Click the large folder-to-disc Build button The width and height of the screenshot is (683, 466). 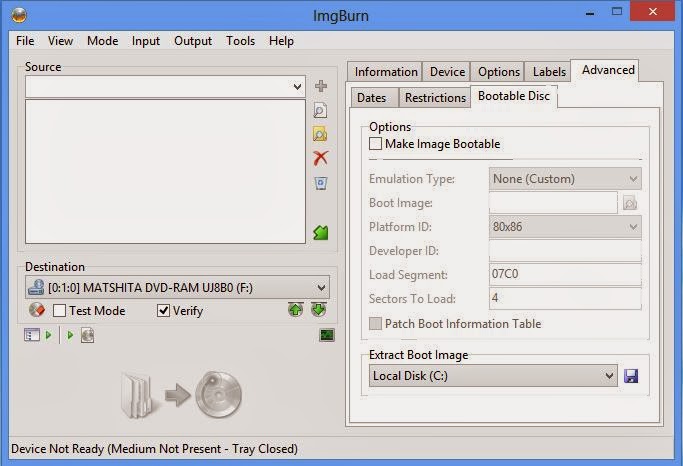(181, 395)
